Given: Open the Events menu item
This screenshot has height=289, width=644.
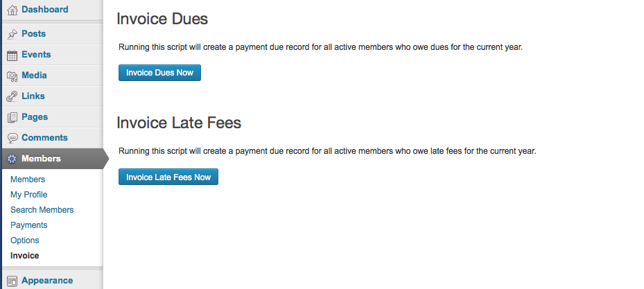Looking at the screenshot, I should pos(36,55).
